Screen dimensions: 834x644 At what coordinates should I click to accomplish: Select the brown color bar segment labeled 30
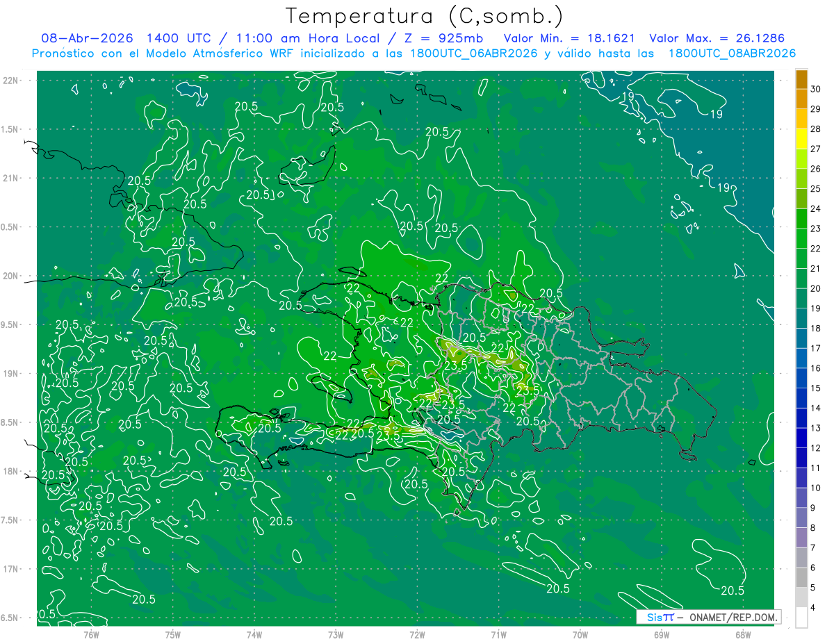(801, 81)
